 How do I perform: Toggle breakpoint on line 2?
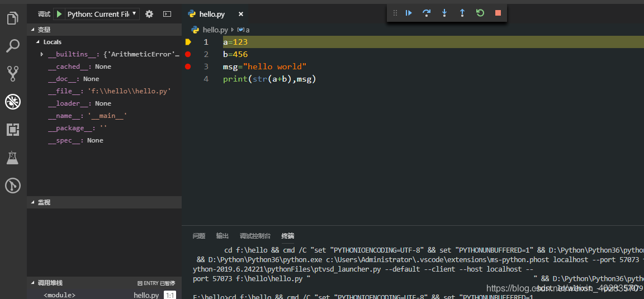point(188,54)
